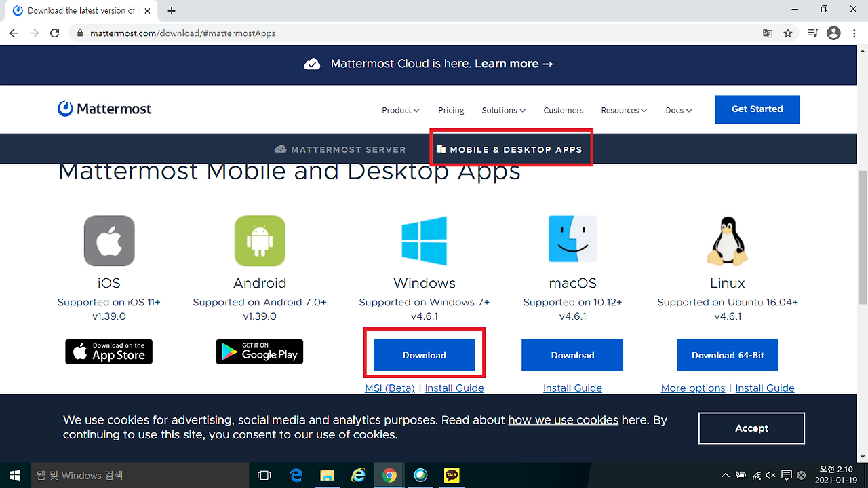Click the cloud icon in top banner
868x488 pixels.
pyautogui.click(x=312, y=64)
